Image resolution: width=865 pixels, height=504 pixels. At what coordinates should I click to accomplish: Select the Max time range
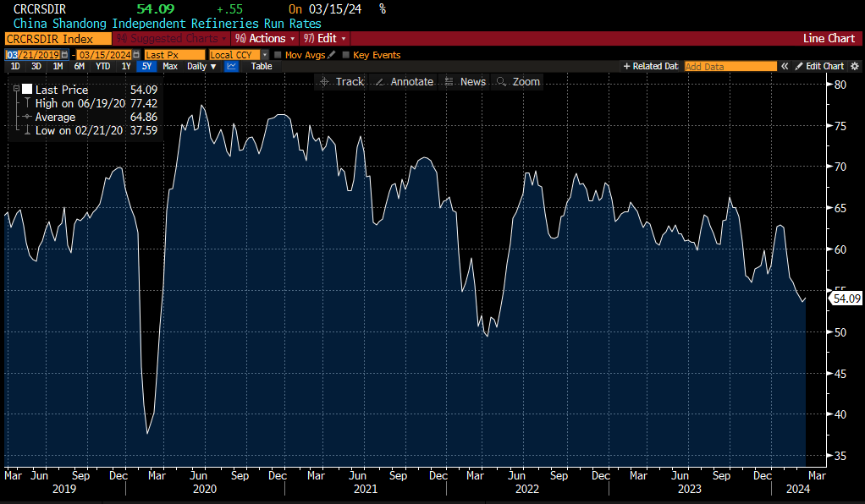(170, 66)
